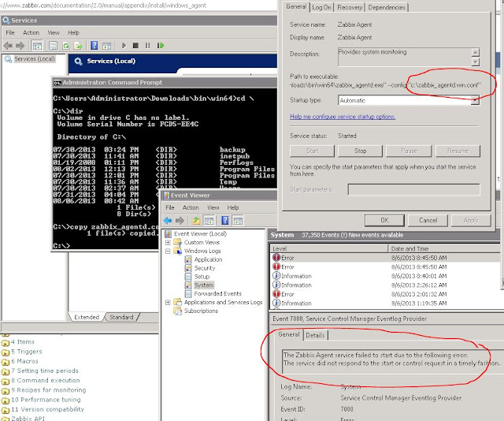The height and width of the screenshot is (421, 504).
Task: Switch to General tab in service properties
Action: point(296,6)
